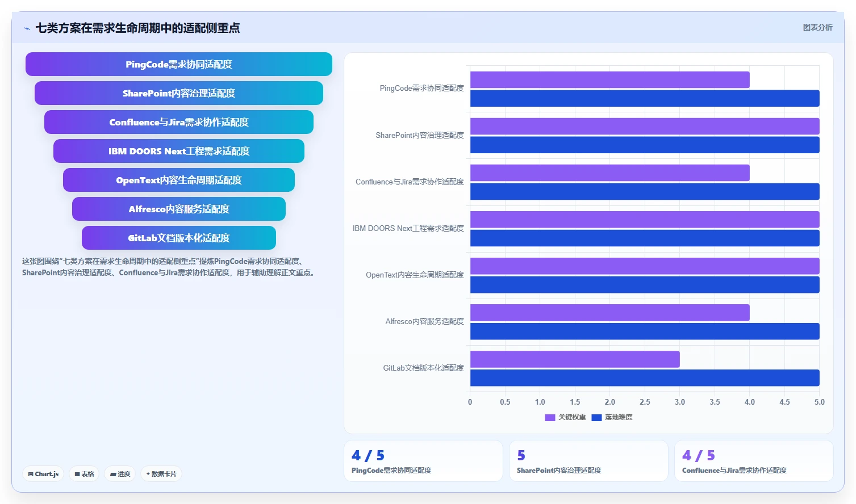Click the purple 关键权重 bar for IBM DOORS Next

pyautogui.click(x=645, y=219)
